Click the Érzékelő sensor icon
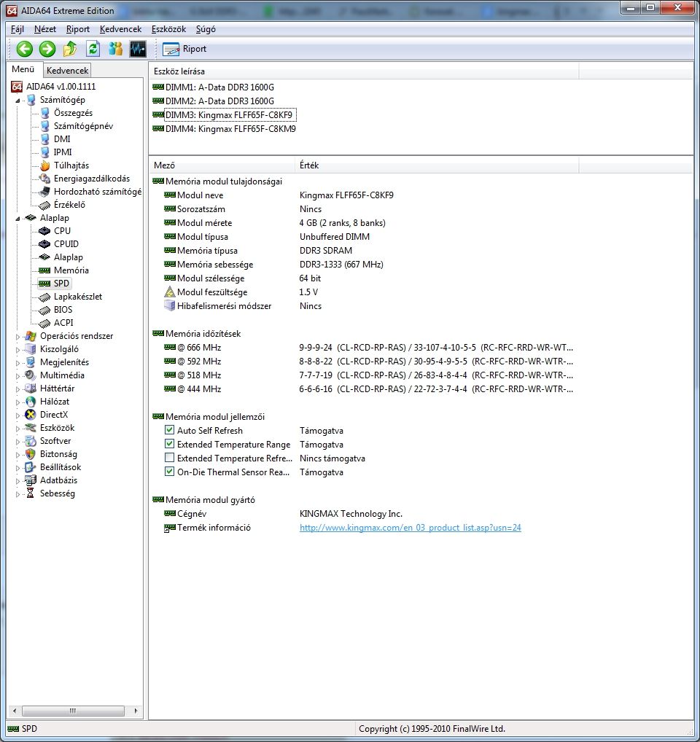Viewport: 700px width, 742px height. (44, 205)
